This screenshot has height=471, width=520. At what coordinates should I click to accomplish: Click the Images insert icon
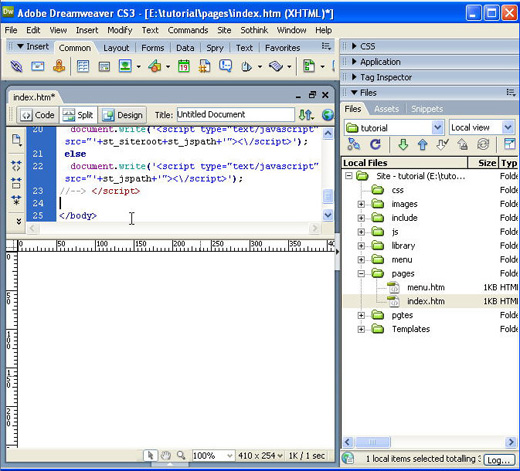(x=125, y=66)
